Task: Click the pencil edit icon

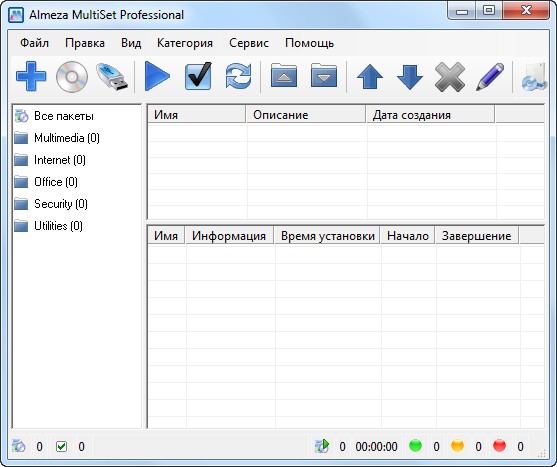Action: pyautogui.click(x=490, y=77)
